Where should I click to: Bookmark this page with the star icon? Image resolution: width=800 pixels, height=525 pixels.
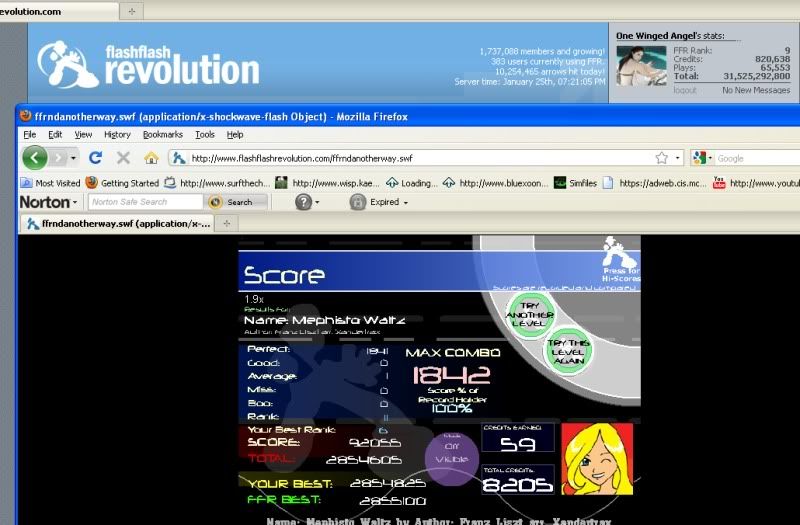coord(661,158)
